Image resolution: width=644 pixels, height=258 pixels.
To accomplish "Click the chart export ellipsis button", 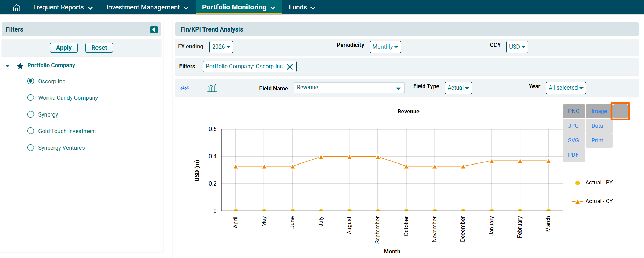I will [x=620, y=111].
